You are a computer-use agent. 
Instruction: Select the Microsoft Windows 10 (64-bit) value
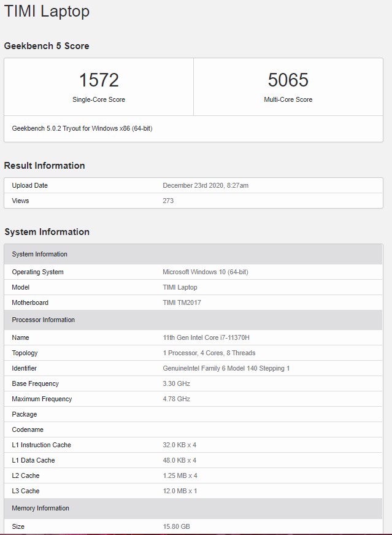pos(206,272)
